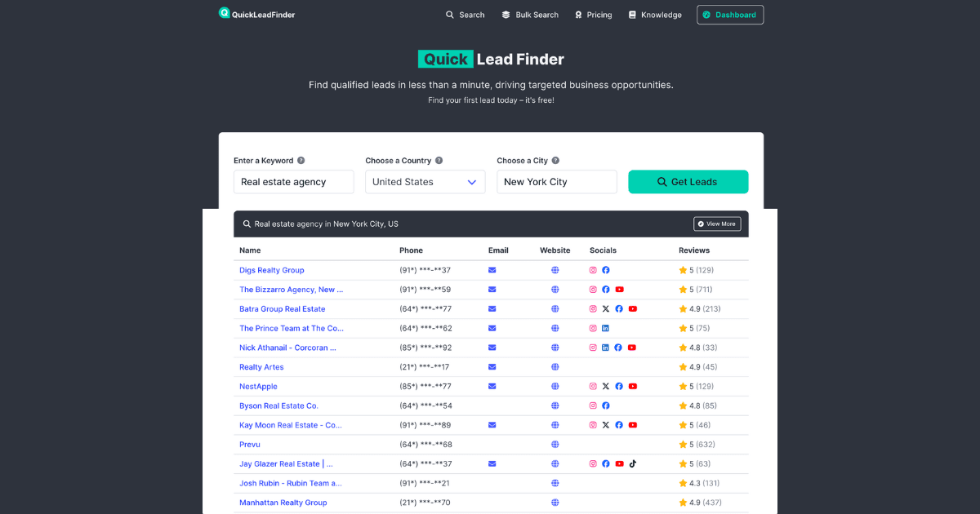
Task: Open Manhattan Realty Group link
Action: (x=283, y=503)
